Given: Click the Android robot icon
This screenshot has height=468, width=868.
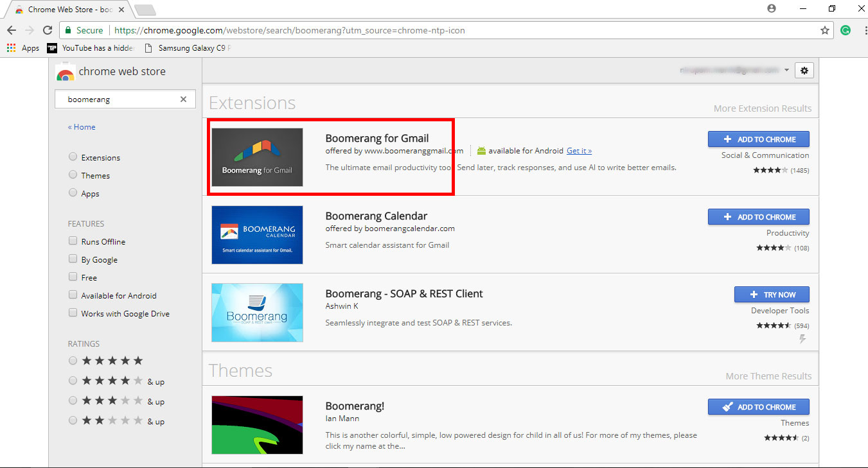Looking at the screenshot, I should click(x=481, y=151).
